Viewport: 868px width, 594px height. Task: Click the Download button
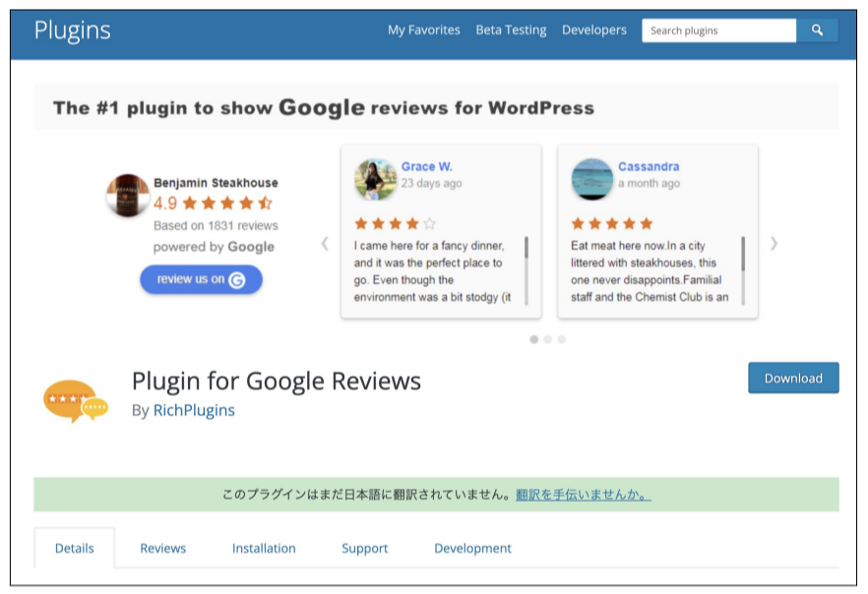(x=793, y=378)
